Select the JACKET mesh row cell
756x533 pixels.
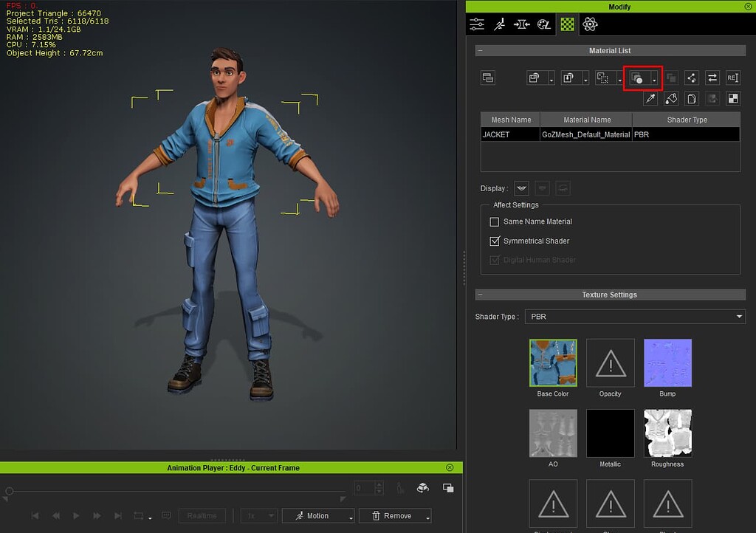pyautogui.click(x=510, y=134)
